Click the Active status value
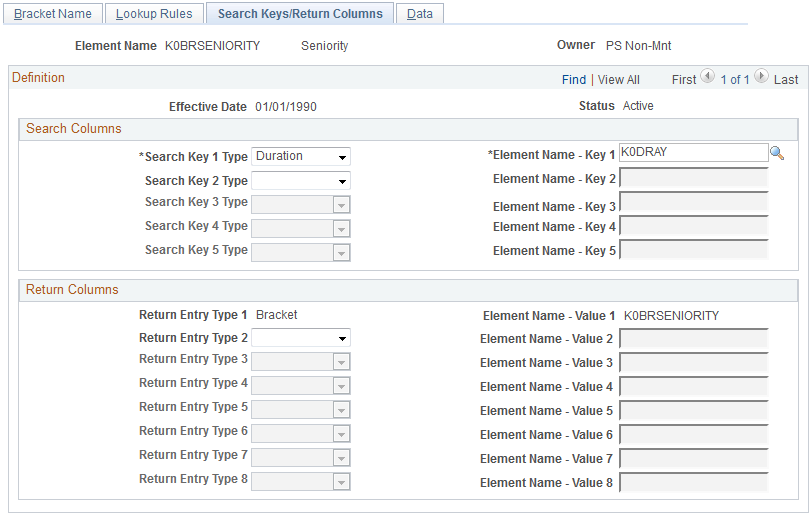This screenshot has width=812, height=516. [638, 106]
